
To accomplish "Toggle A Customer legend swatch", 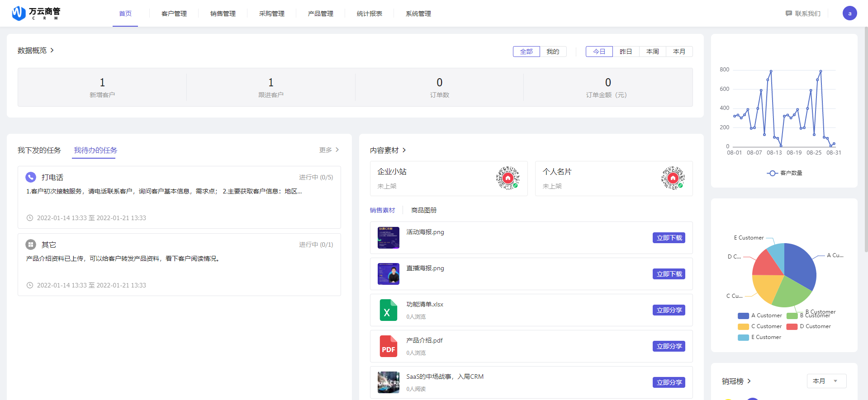I will pos(743,316).
